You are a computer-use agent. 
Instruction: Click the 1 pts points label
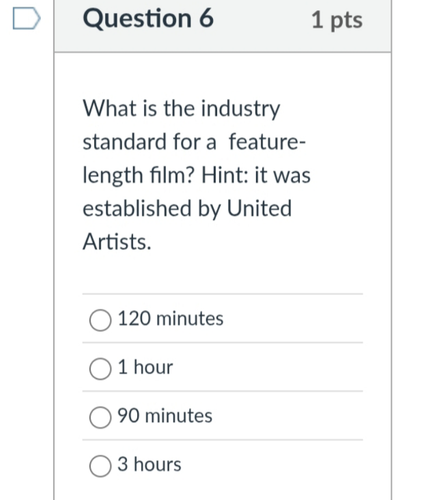pos(337,21)
